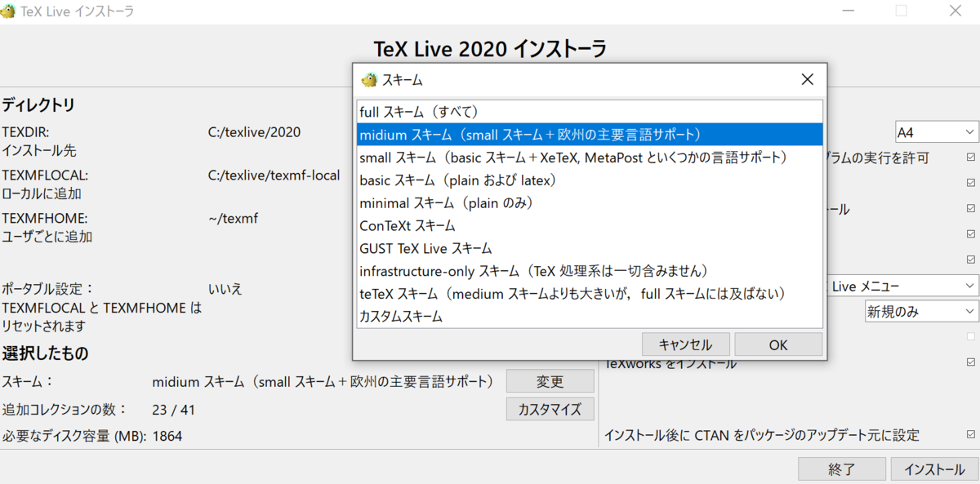Image resolution: width=980 pixels, height=484 pixels.
Task: Open the 新規のみ dropdown
Action: 921,311
